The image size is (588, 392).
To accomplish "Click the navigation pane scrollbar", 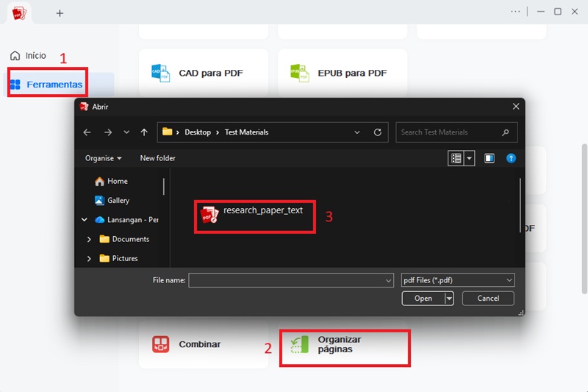I will point(164,186).
